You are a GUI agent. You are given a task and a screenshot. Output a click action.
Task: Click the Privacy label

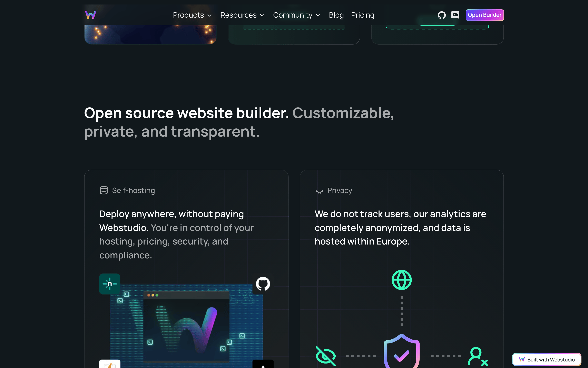coord(340,190)
